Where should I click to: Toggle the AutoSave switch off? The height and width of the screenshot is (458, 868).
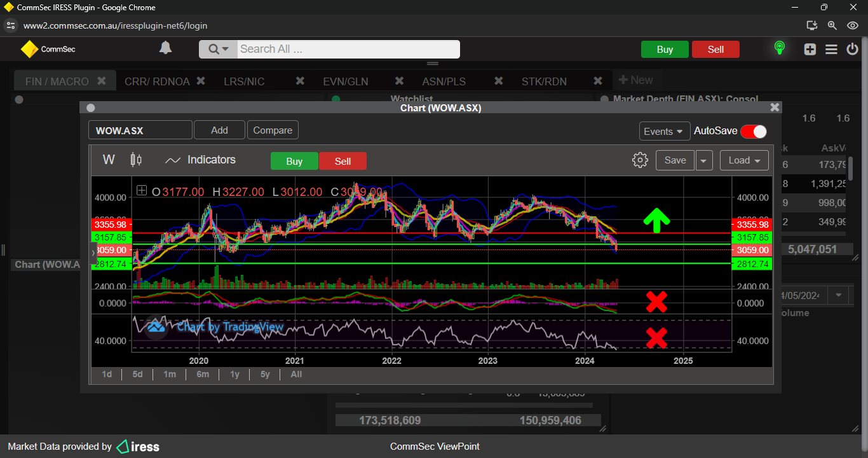point(754,131)
